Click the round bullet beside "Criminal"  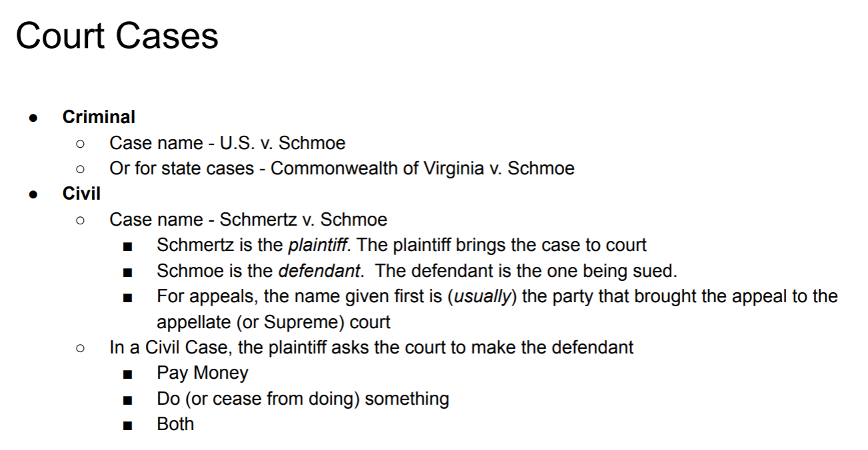click(x=33, y=118)
